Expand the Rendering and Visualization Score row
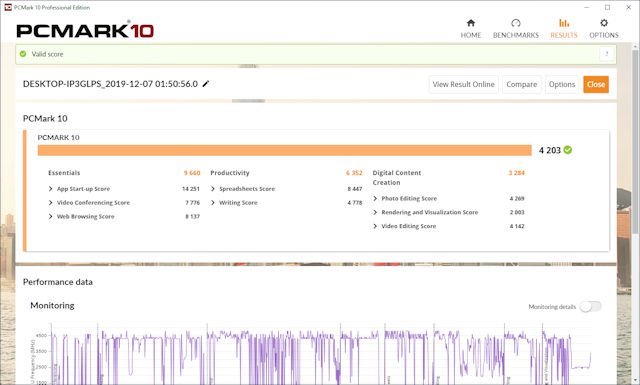This screenshot has width=640, height=385. (375, 212)
